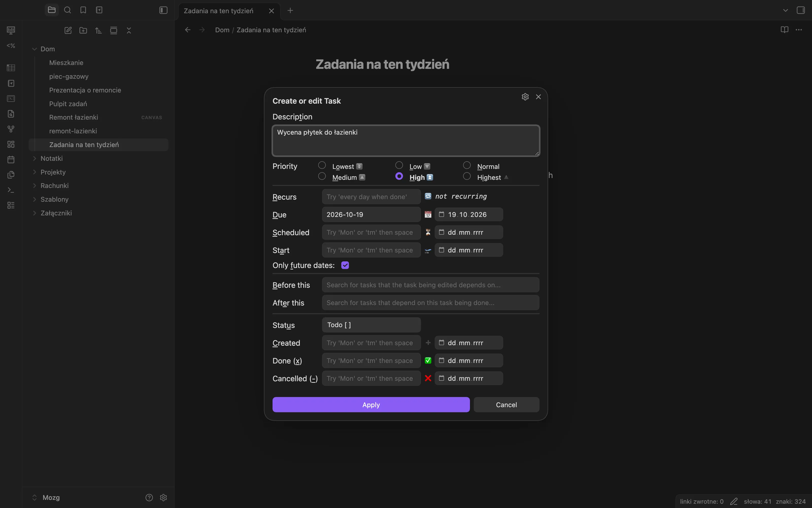Viewport: 812px width, 508px height.
Task: Click Cancel button in Task dialog
Action: click(x=506, y=405)
